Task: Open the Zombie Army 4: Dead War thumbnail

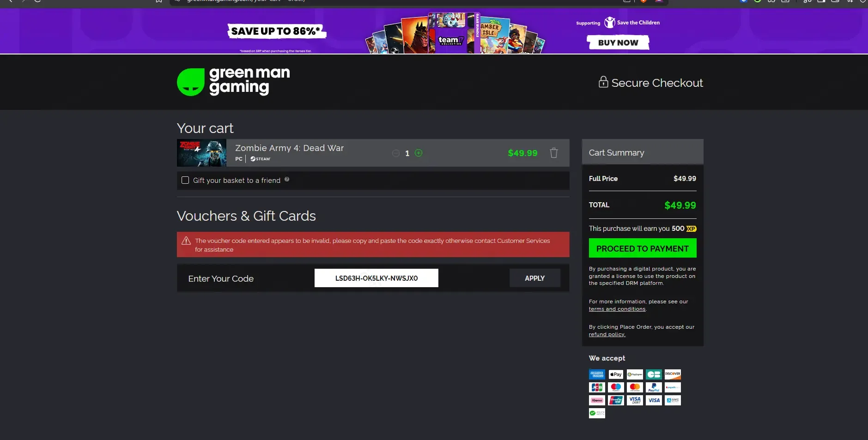Action: [x=201, y=153]
